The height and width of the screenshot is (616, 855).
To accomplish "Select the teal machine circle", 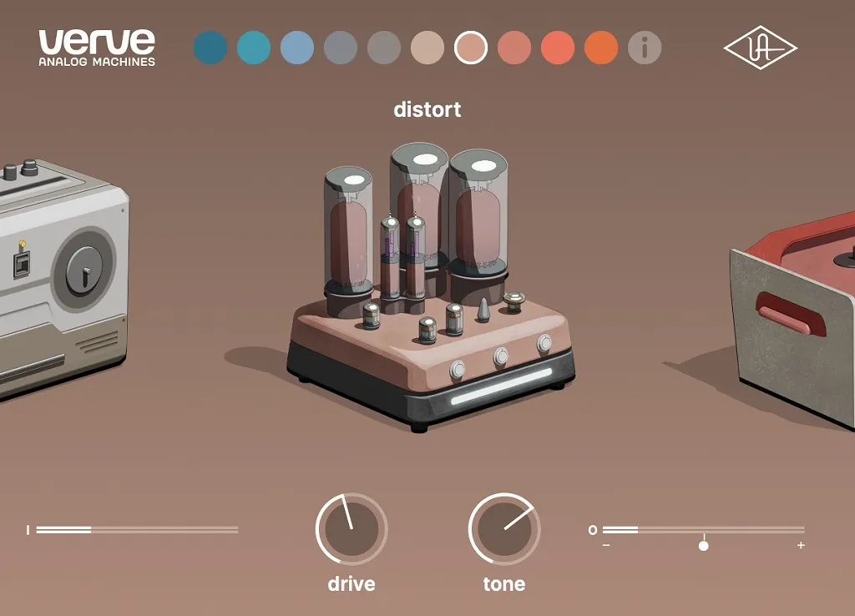I will pyautogui.click(x=254, y=48).
